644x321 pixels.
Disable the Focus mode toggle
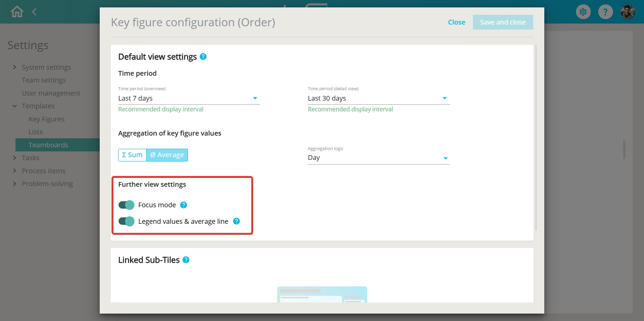point(126,205)
